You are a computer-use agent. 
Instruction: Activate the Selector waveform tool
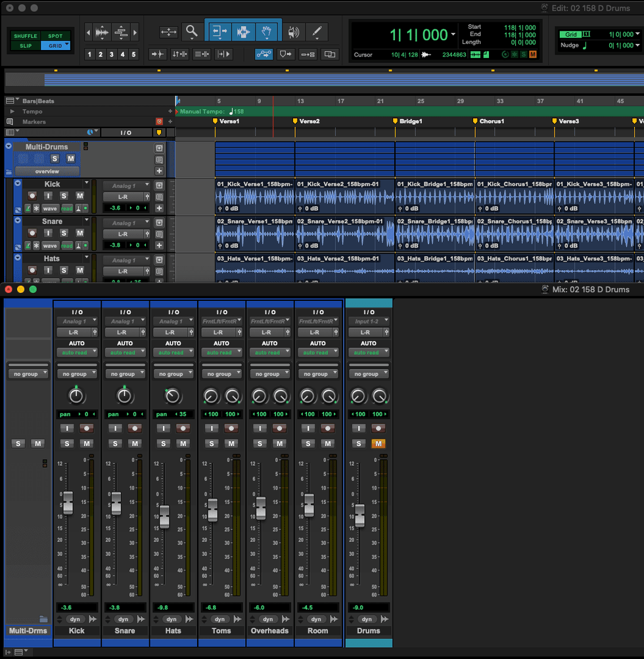[x=244, y=31]
